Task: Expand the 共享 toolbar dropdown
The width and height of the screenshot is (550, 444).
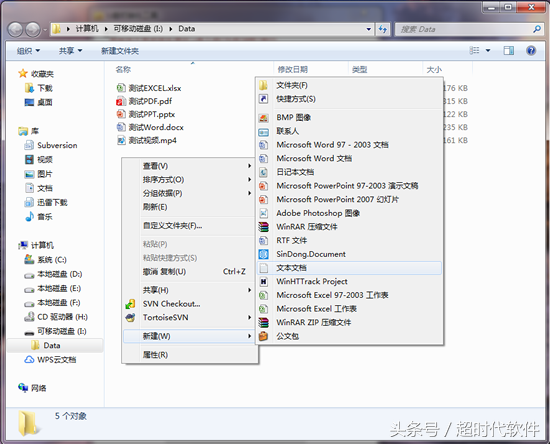Action: (x=71, y=51)
